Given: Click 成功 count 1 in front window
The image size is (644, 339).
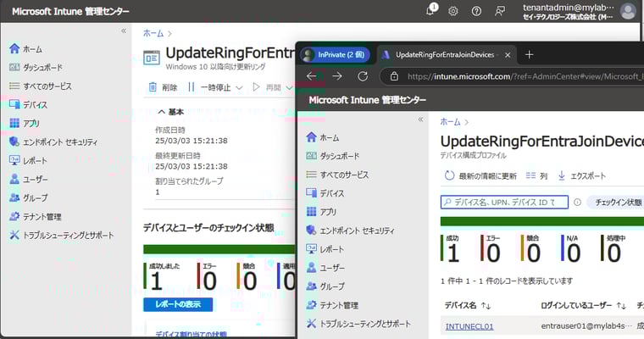Looking at the screenshot, I should [453, 253].
